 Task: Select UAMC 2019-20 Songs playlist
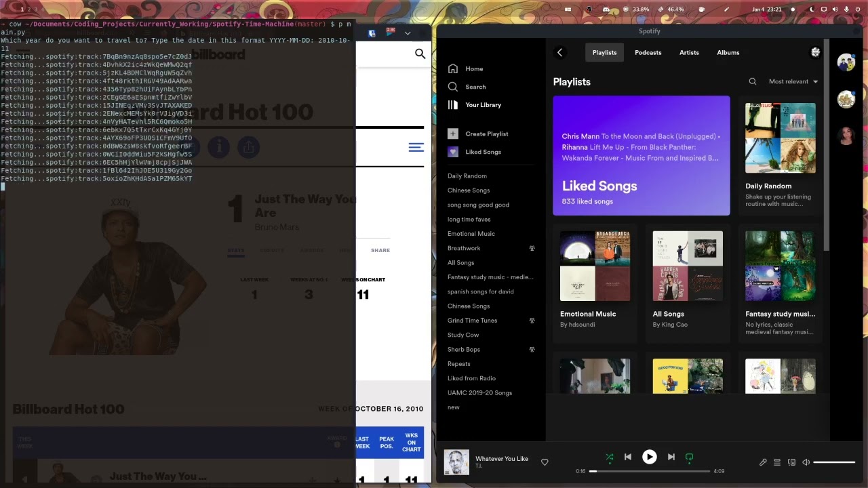(479, 393)
